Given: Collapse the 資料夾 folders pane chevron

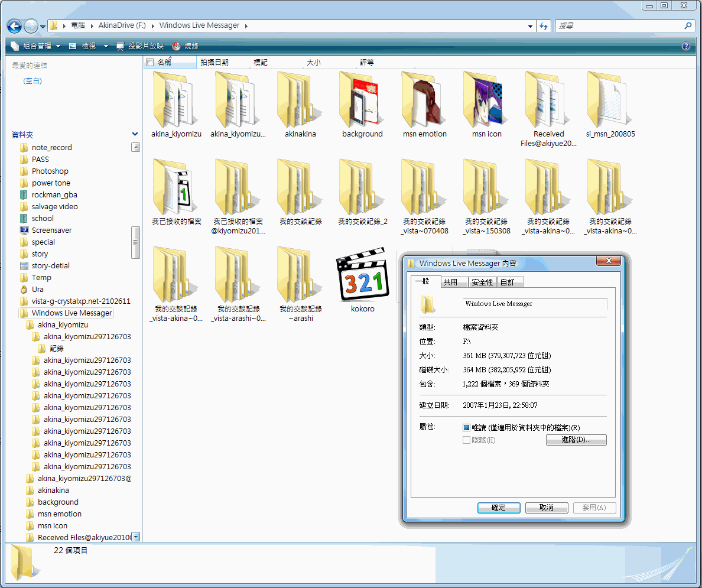Looking at the screenshot, I should pos(135,134).
